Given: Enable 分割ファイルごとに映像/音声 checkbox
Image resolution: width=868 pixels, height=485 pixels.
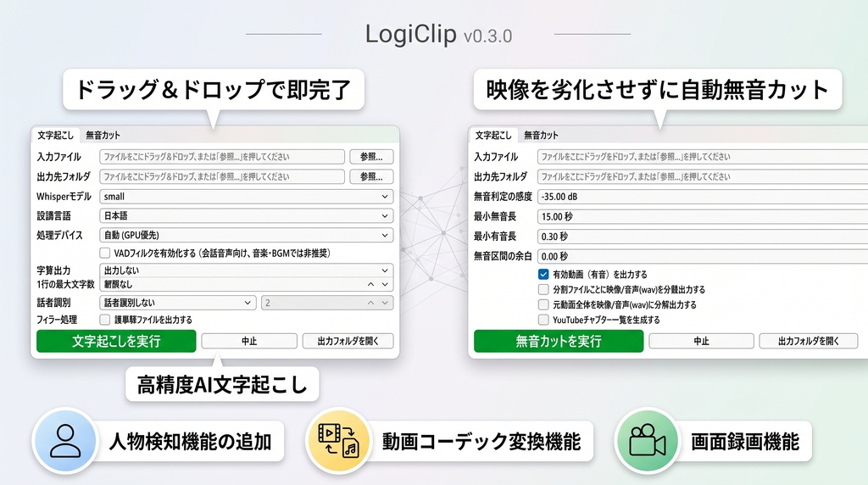Looking at the screenshot, I should coord(543,290).
